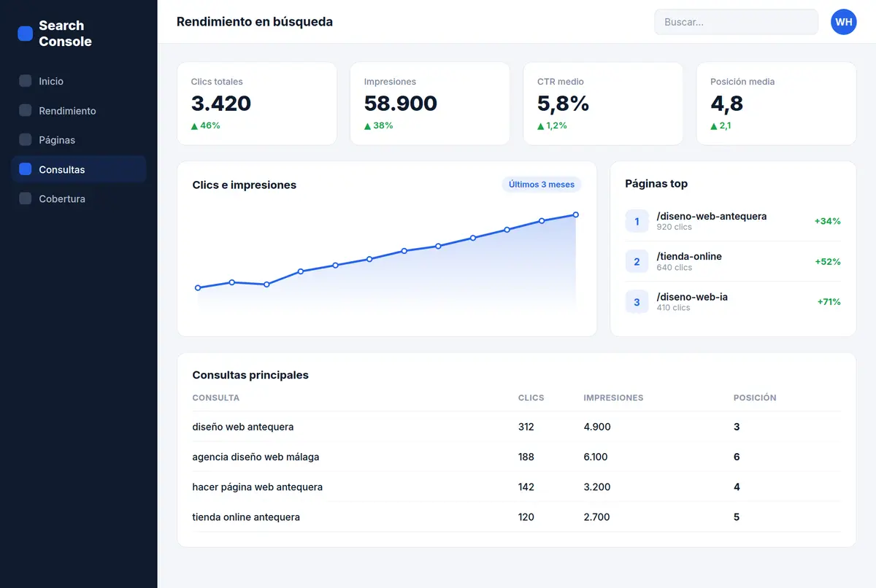Image resolution: width=876 pixels, height=588 pixels.
Task: Click the Páginas sidebar icon
Action: [x=25, y=139]
